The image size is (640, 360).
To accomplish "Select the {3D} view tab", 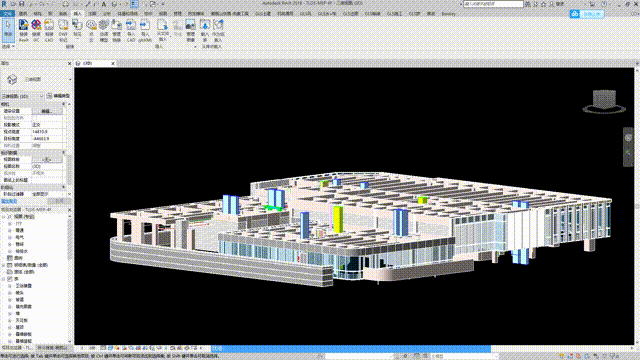I will 92,63.
